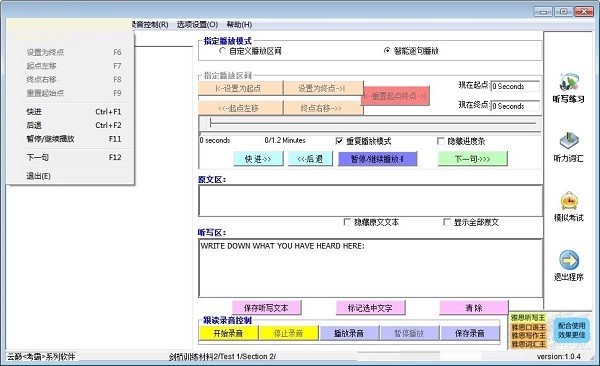Open the 帮助(H) menu
This screenshot has width=600, height=366.
(239, 25)
